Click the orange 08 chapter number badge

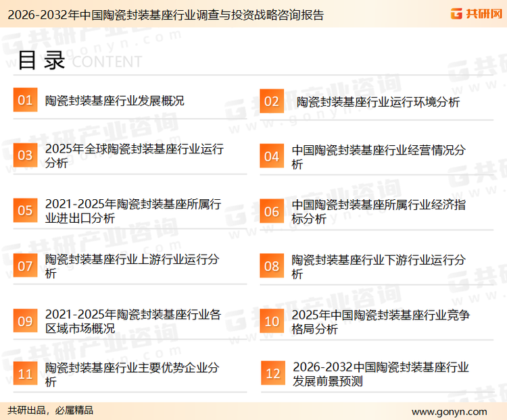(272, 266)
